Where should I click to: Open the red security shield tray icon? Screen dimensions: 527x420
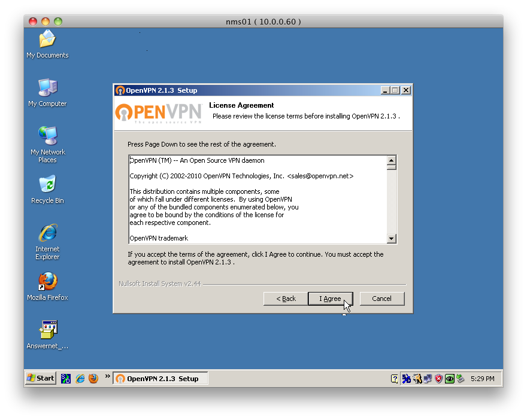tap(438, 379)
